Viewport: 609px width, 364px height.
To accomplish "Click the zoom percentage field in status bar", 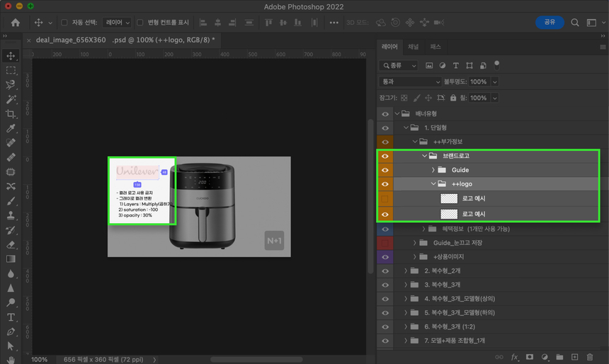I will point(40,359).
